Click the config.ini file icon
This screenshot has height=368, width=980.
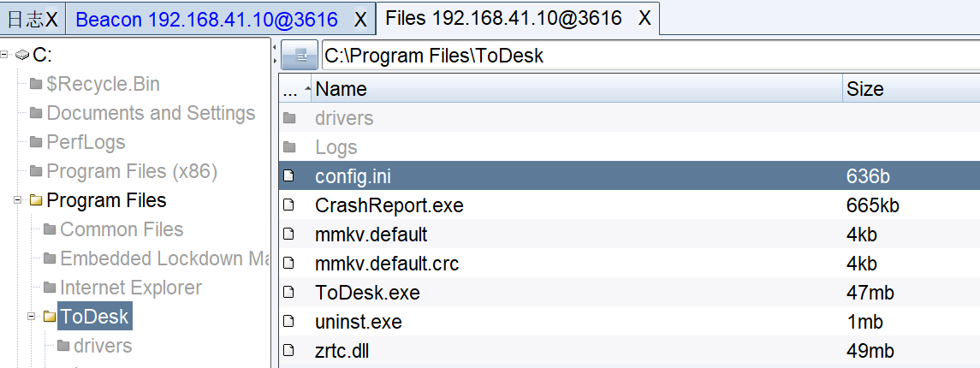288,176
